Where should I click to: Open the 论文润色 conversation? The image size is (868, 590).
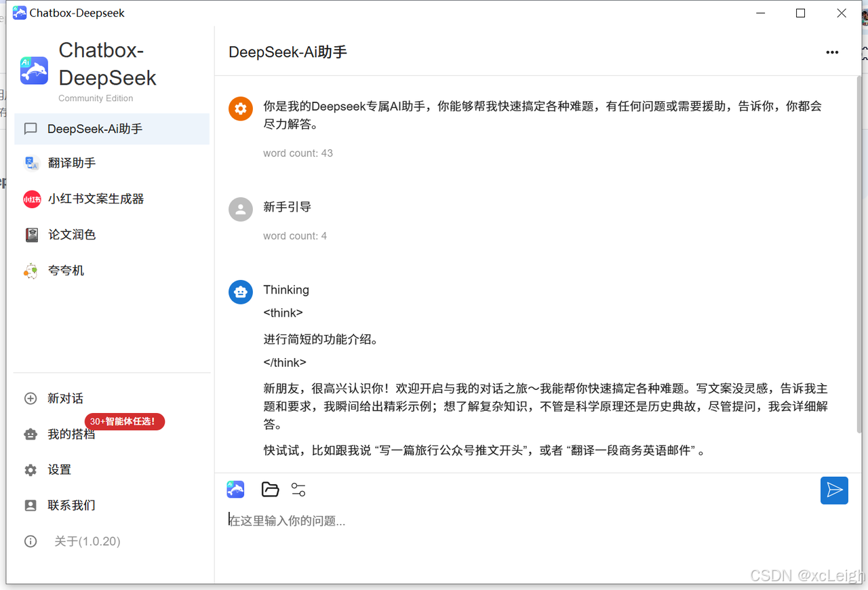112,235
